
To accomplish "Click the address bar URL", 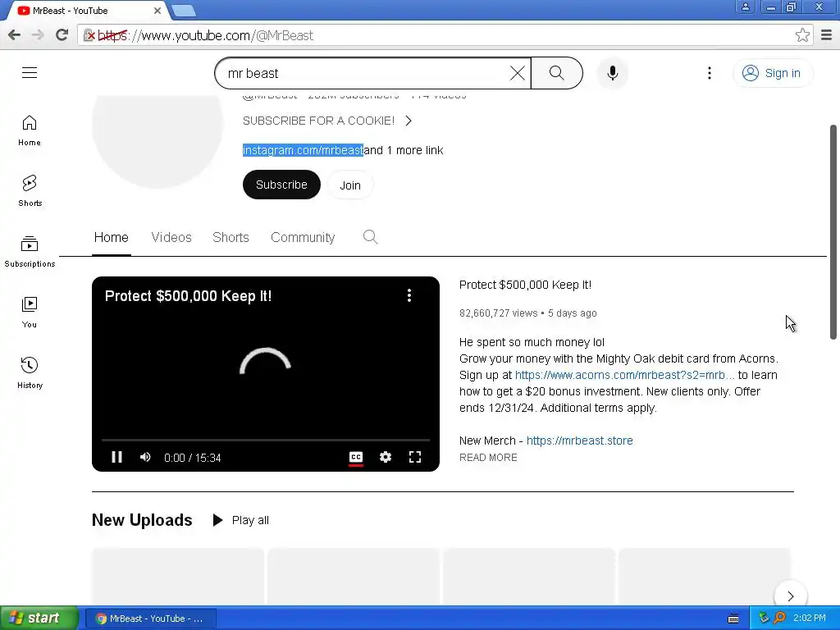I will pos(206,35).
